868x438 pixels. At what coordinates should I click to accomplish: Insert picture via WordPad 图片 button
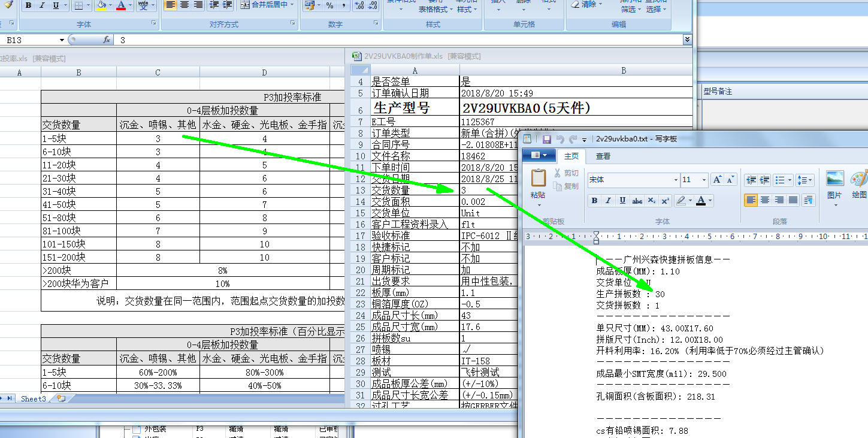(834, 185)
